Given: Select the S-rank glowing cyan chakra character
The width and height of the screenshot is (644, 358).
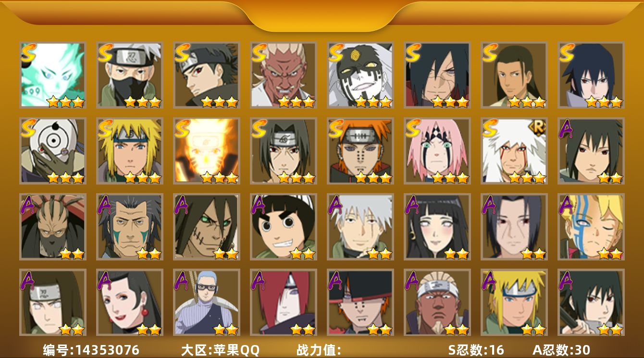Looking at the screenshot, I should click(x=53, y=75).
